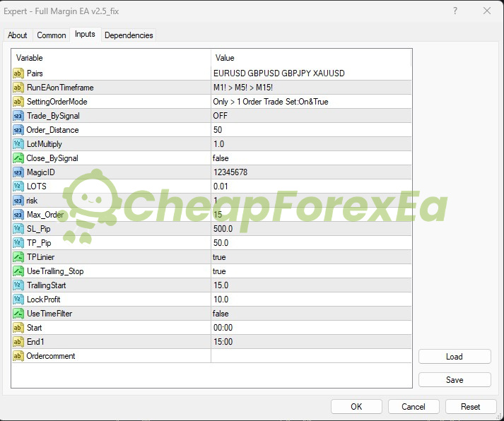Click the Save button
504x421 pixels.
[455, 380]
